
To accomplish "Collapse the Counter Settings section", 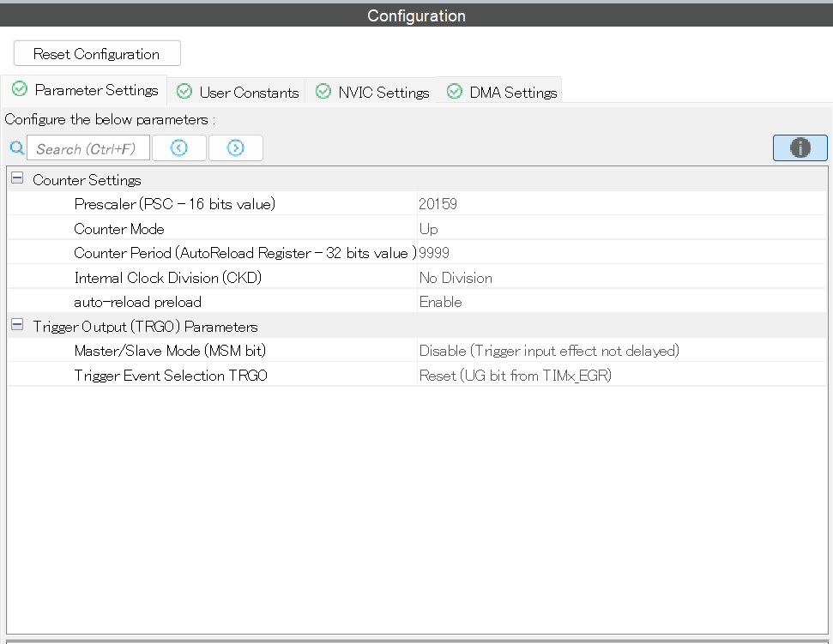I will [x=17, y=179].
